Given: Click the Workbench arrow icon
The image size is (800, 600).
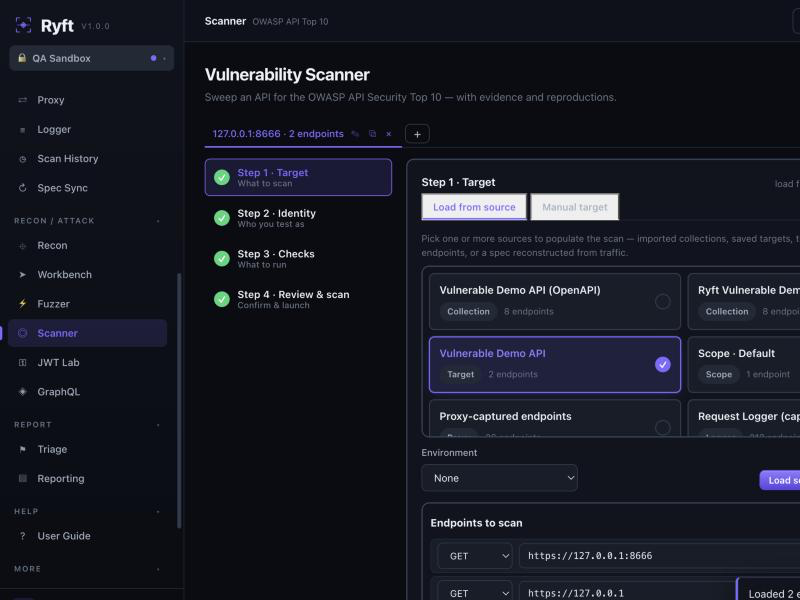Looking at the screenshot, I should (22, 274).
